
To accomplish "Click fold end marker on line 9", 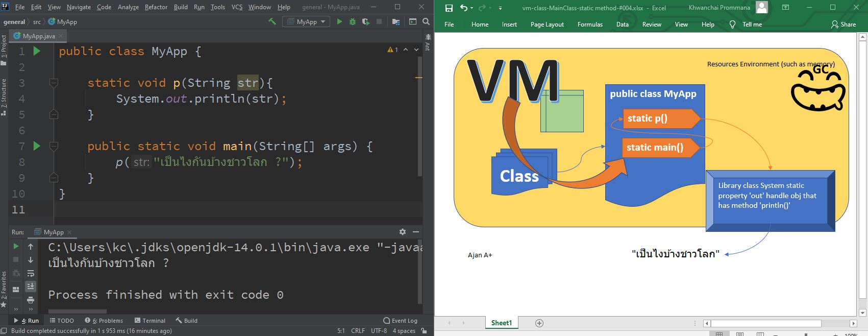I will point(54,178).
